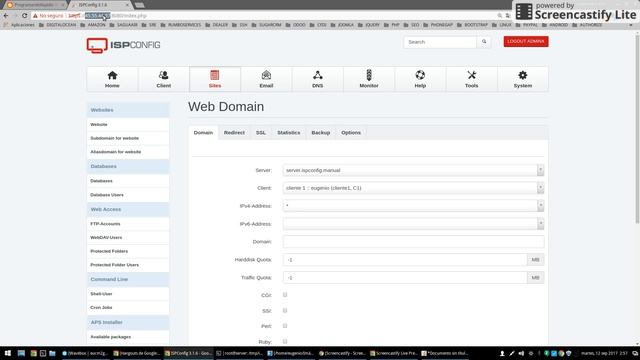Click the LOGOUT ADMIN button

point(526,42)
